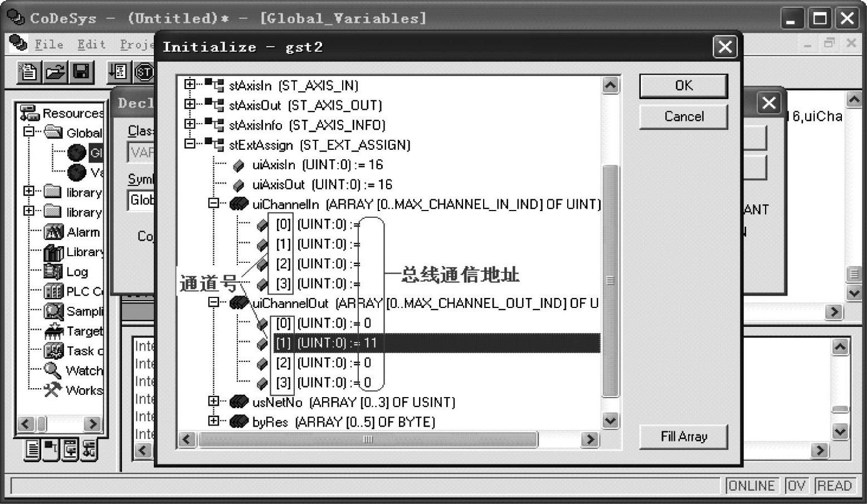
Task: Collapse the stExtAssign node
Action: 190,144
